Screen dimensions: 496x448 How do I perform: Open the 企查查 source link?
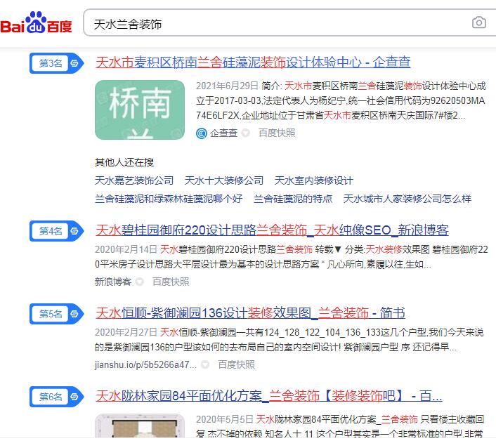(x=223, y=133)
